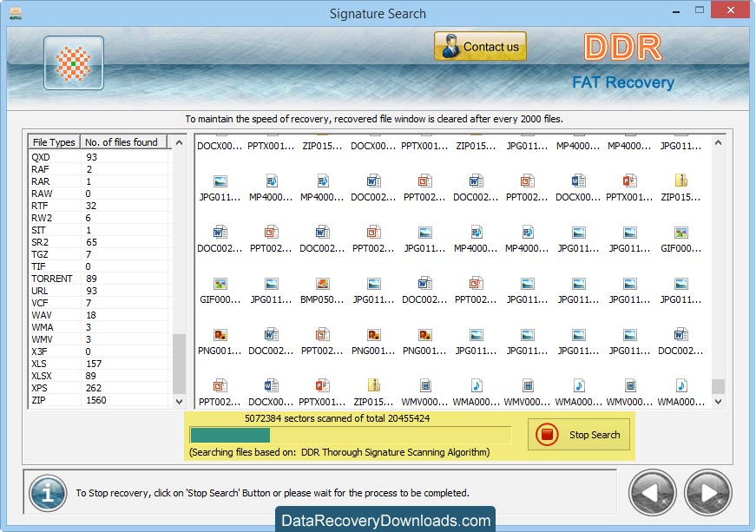This screenshot has width=756, height=532.
Task: Proceed with the next arrow button
Action: (x=707, y=493)
